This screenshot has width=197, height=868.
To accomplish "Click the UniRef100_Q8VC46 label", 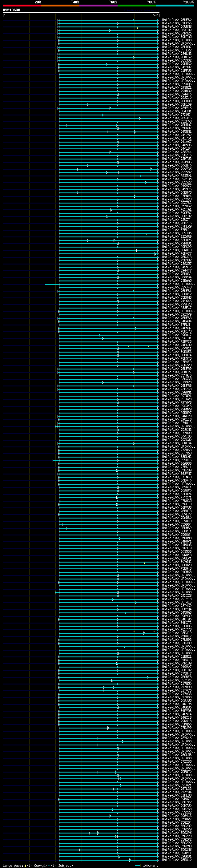I will (177, 737).
